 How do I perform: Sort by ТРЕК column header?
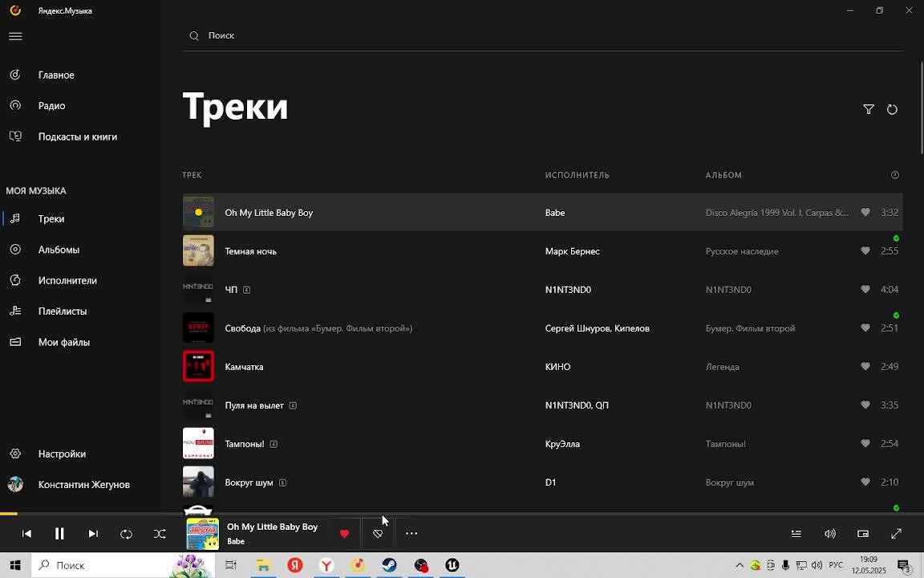192,175
